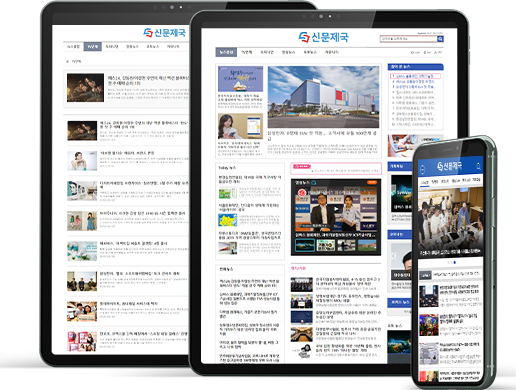Select the active blue carousel dot on the phone
The height and width of the screenshot is (390, 516).
point(455,262)
